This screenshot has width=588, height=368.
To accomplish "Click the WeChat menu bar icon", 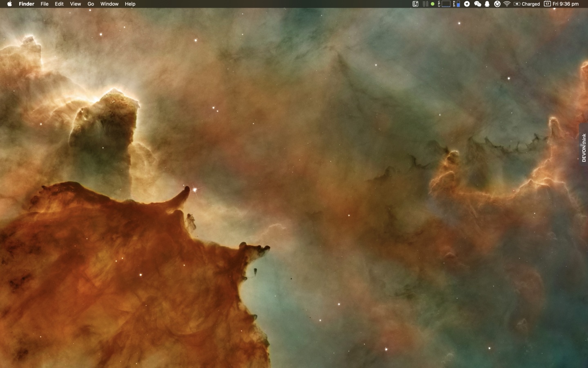I will [478, 4].
